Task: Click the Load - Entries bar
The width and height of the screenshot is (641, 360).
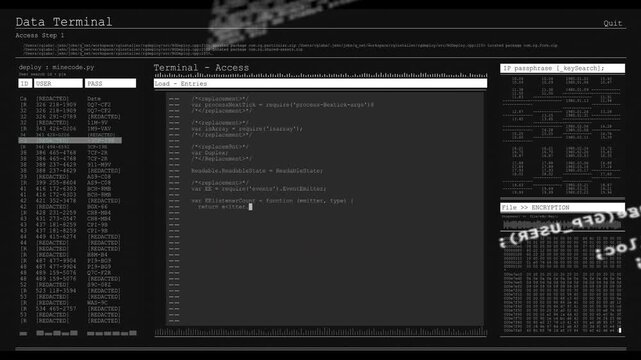Action: point(320,83)
